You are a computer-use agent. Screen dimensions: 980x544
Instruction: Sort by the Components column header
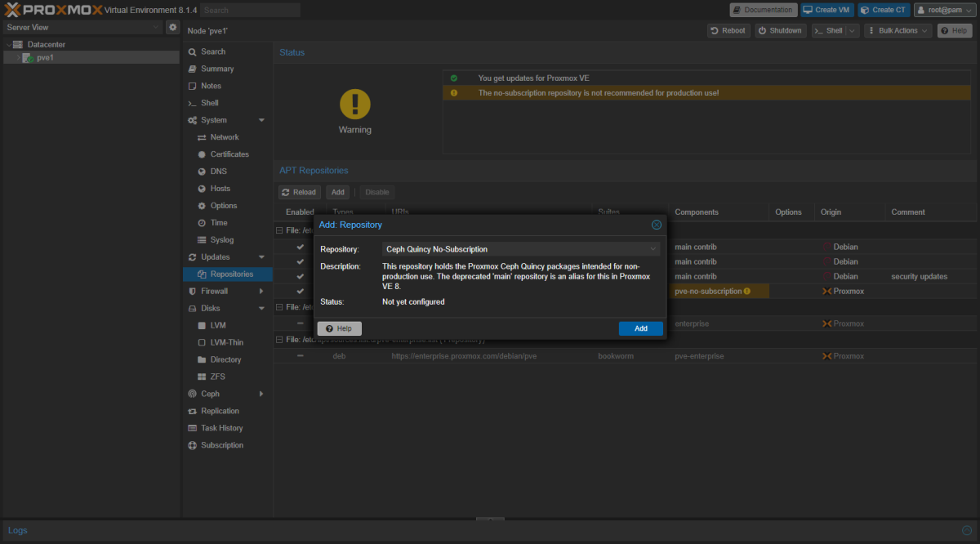pyautogui.click(x=719, y=212)
